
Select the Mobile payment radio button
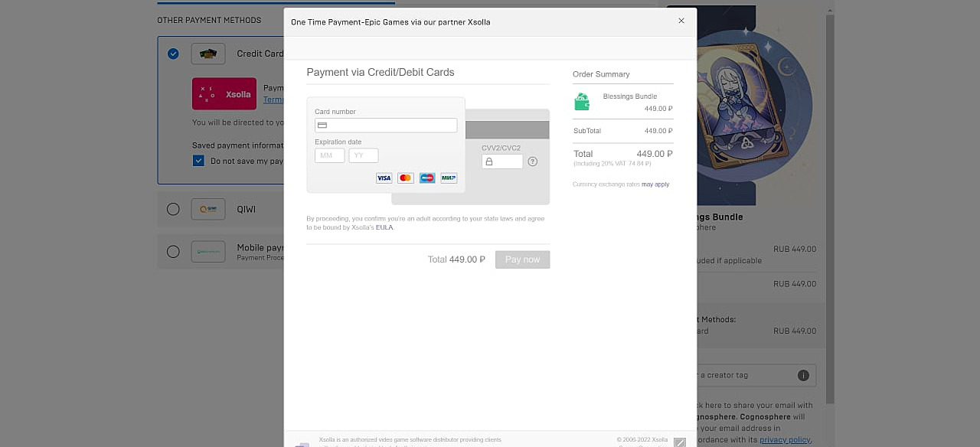coord(173,252)
